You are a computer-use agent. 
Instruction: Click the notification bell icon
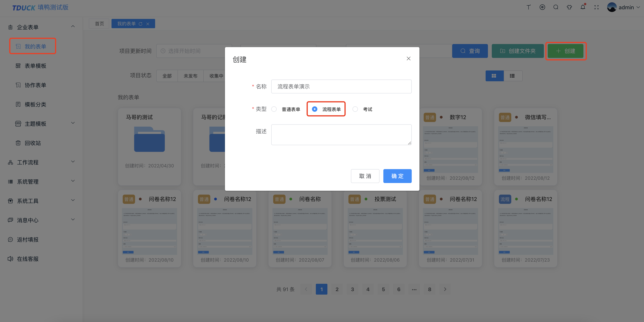[583, 7]
